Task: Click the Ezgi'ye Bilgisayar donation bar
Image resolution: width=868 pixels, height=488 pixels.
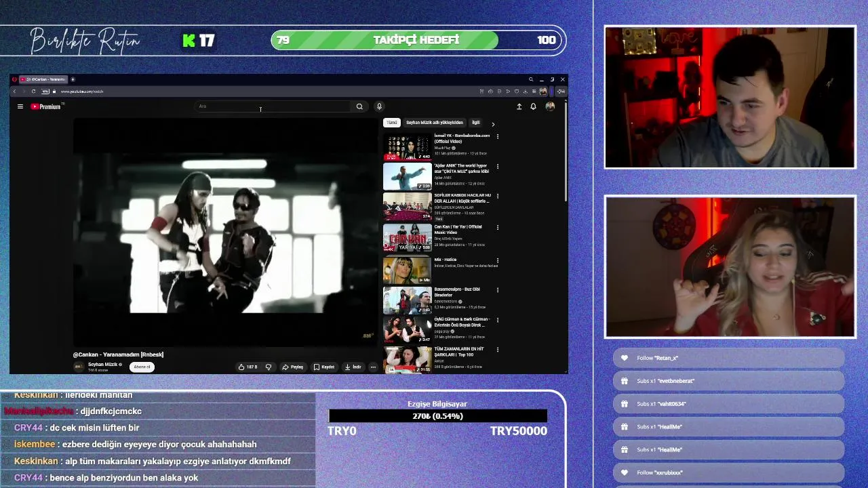Action: point(437,416)
